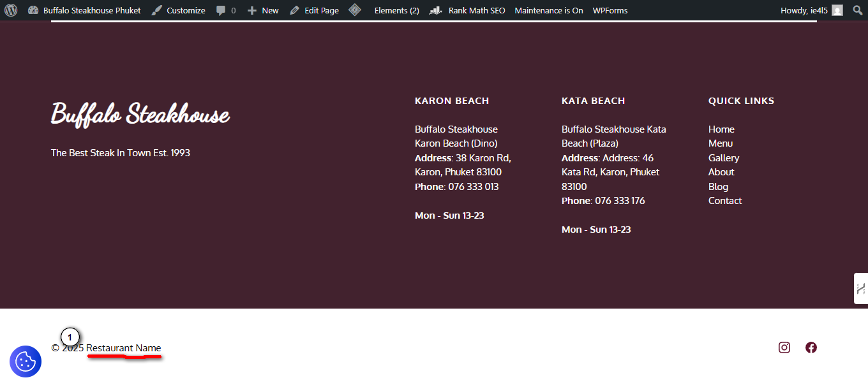Click the New content menu
The image size is (868, 387).
tap(263, 10)
